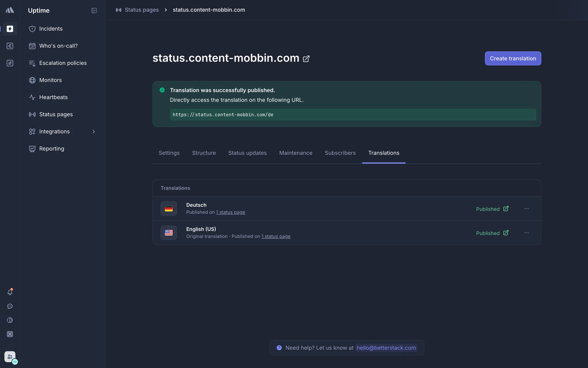Click the Status pages breadcrumb link

click(x=141, y=10)
